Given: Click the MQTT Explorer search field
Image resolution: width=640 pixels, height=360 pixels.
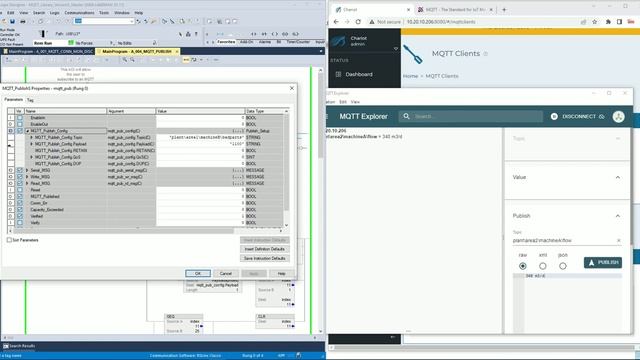Looking at the screenshot, I should pos(471,116).
